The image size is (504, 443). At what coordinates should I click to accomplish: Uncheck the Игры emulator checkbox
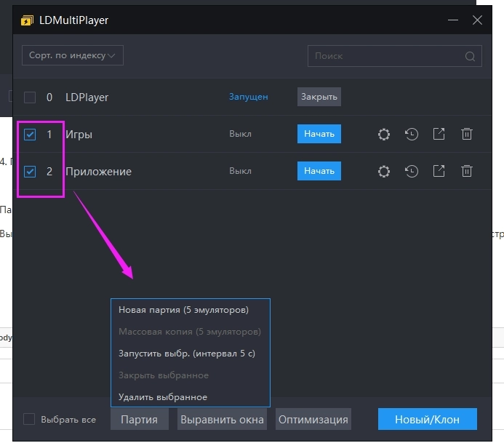(30, 135)
